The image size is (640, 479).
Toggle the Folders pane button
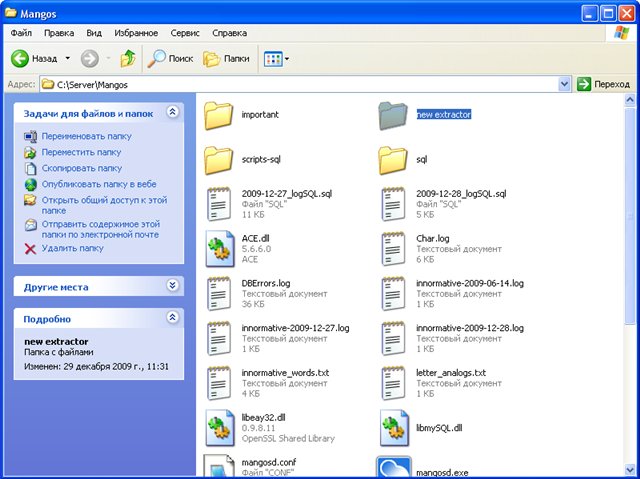pyautogui.click(x=226, y=59)
